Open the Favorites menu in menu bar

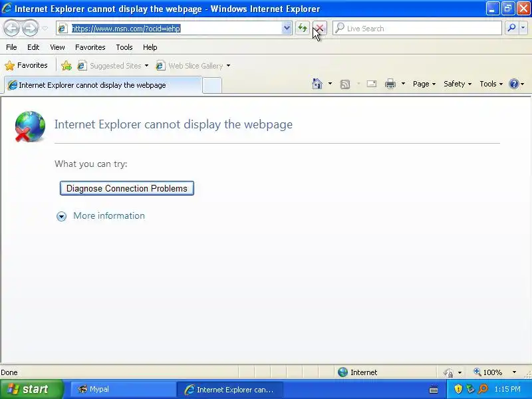pyautogui.click(x=90, y=47)
